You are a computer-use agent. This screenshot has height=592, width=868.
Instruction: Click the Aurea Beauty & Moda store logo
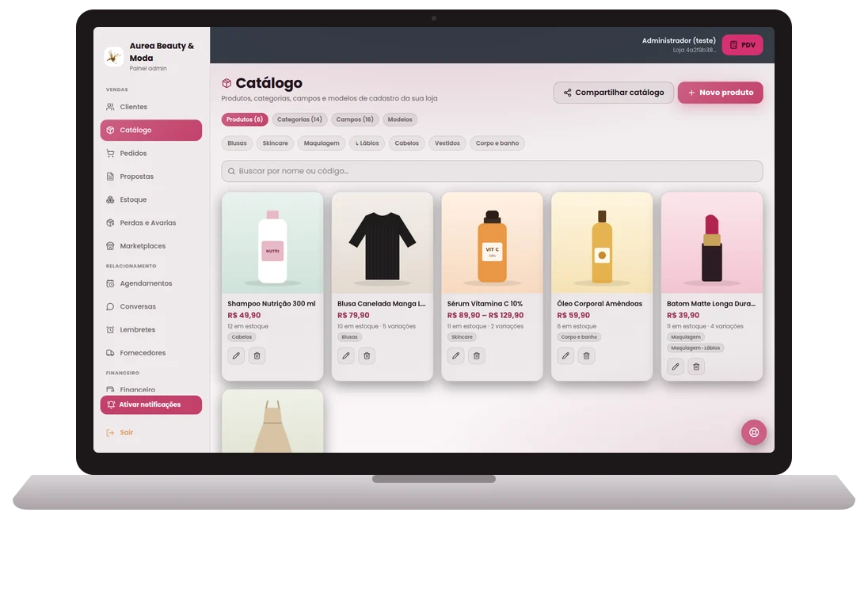[x=114, y=56]
